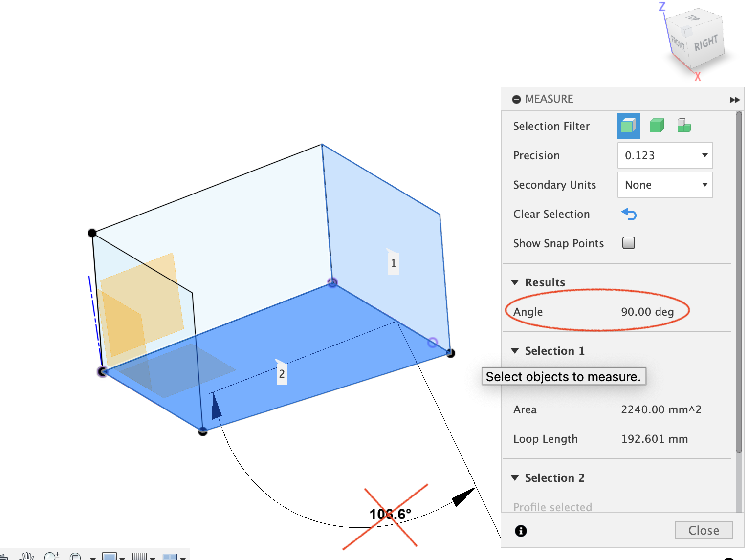Collapse the Results section
The width and height of the screenshot is (748, 560).
click(515, 282)
